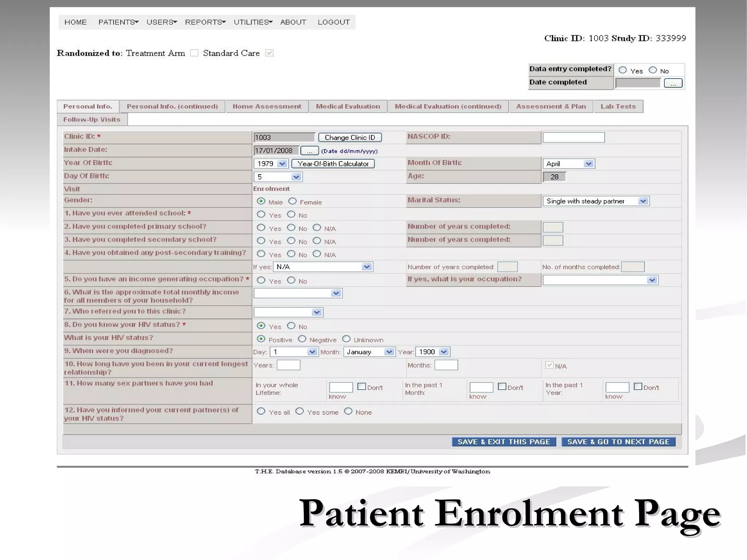Click the whole lifetime partners input field
This screenshot has width=747, height=560.
[341, 387]
